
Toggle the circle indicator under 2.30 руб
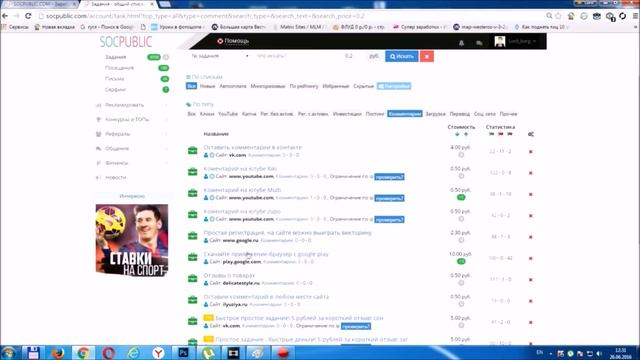click(x=461, y=240)
